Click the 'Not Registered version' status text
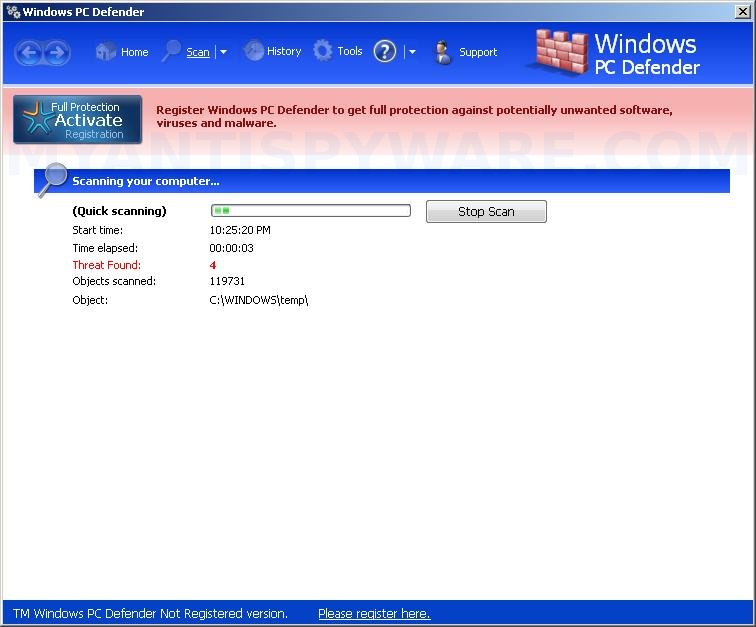This screenshot has width=756, height=627. coord(150,613)
